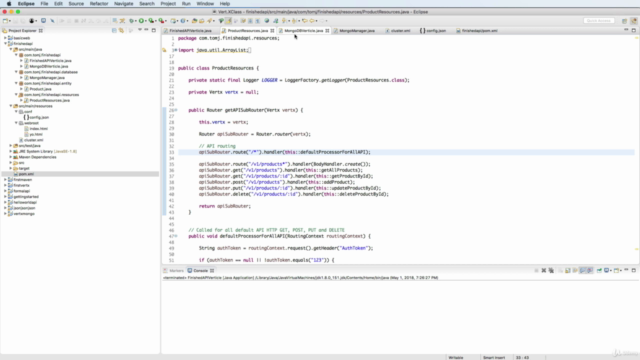
Task: Click the Debug bug icon in toolbar
Action: [131, 20]
